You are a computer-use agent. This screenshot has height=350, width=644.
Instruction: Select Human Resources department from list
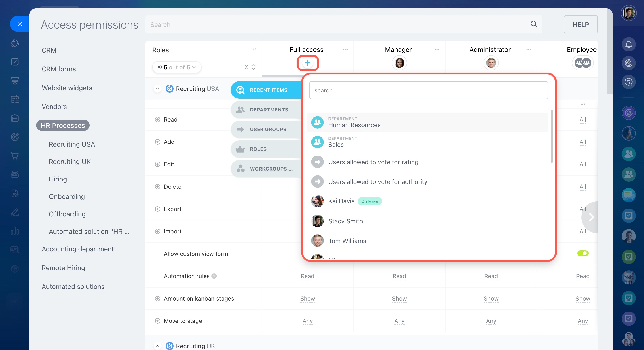click(x=354, y=122)
